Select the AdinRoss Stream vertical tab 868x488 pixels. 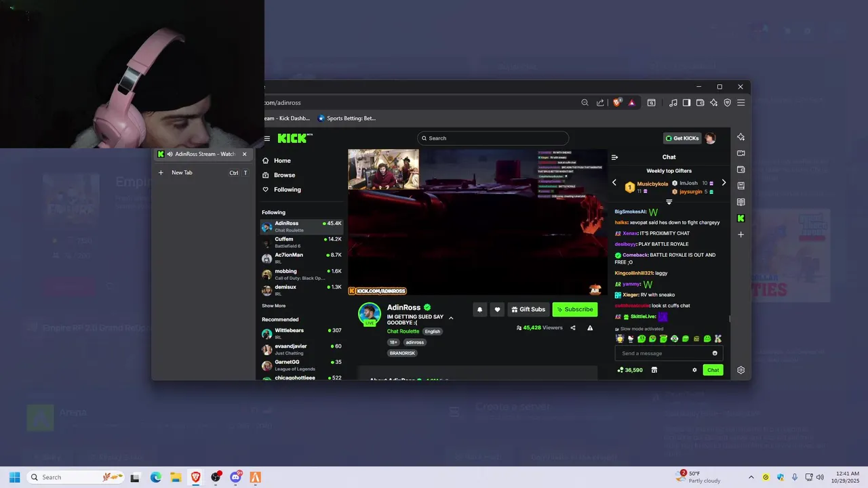pyautogui.click(x=203, y=154)
